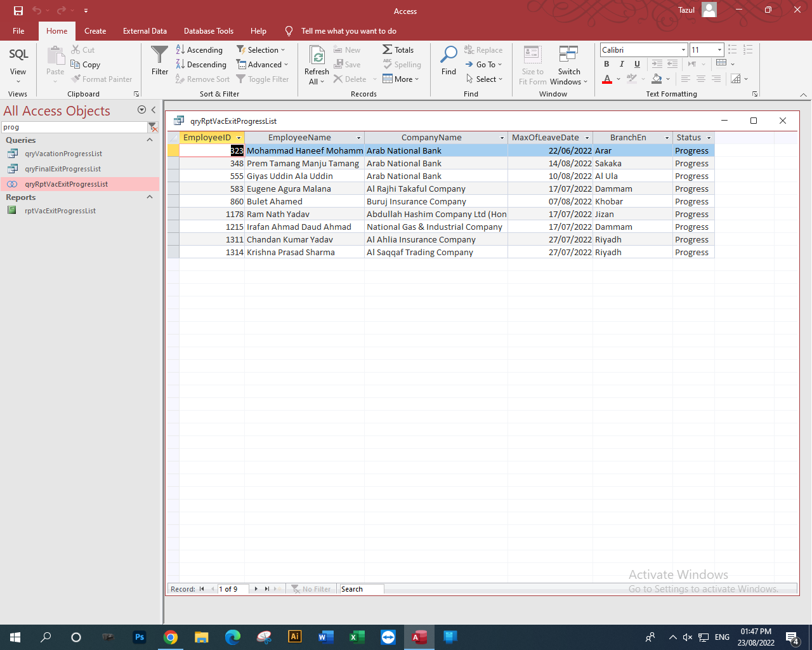Open Find magnifier tool

click(449, 55)
